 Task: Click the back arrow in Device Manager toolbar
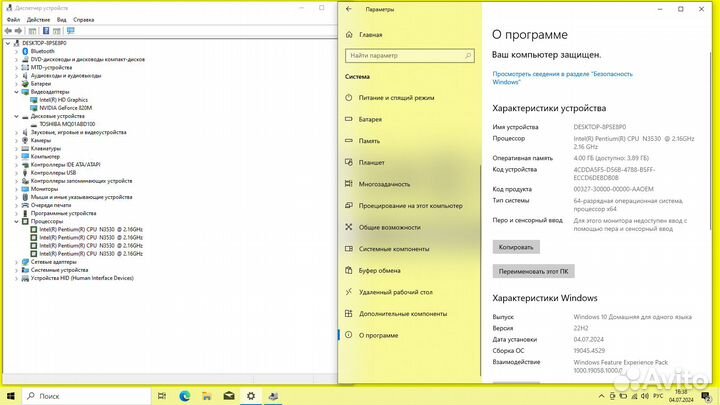[x=7, y=31]
